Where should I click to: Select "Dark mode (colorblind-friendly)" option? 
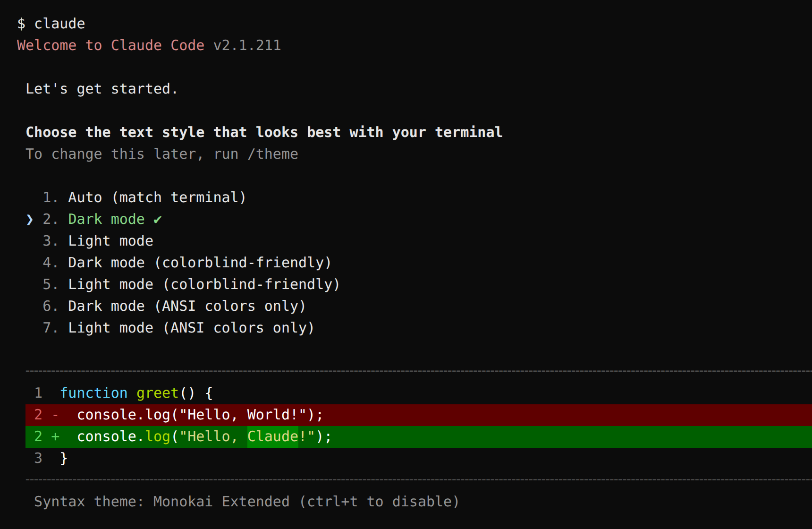187,263
